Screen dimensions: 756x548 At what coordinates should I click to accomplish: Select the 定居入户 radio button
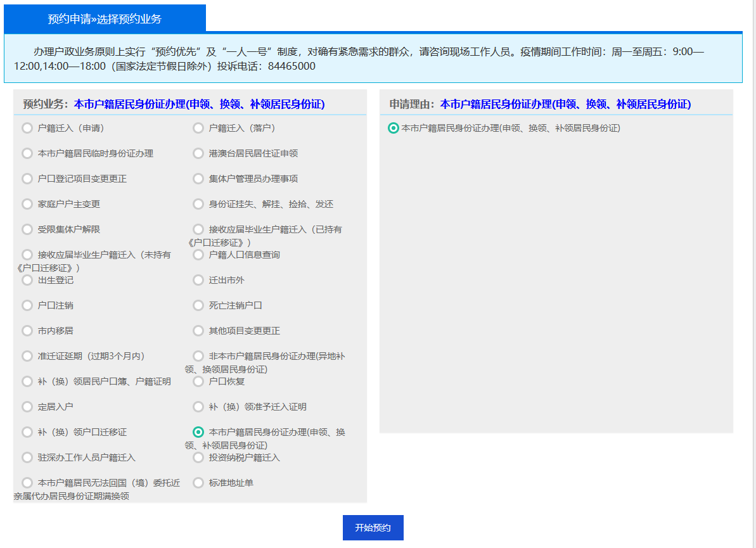click(27, 407)
